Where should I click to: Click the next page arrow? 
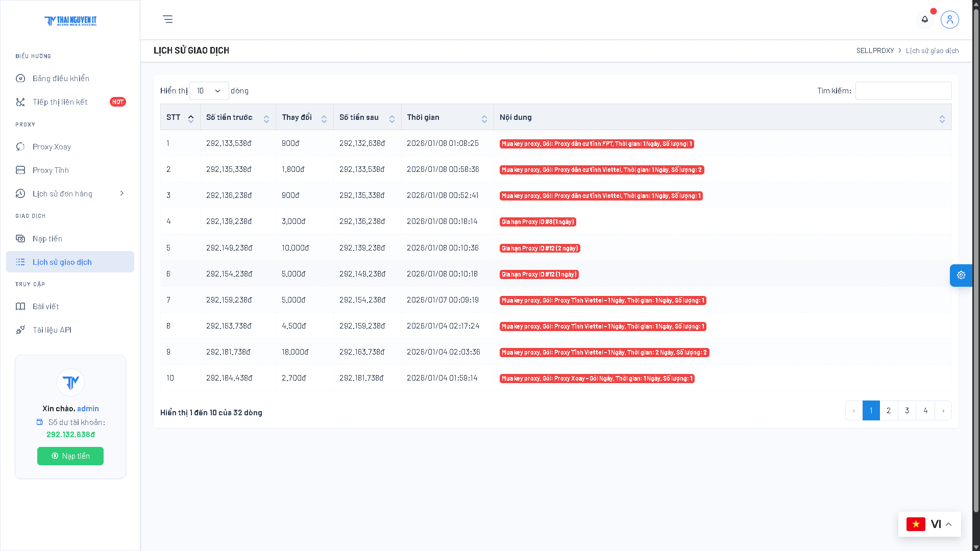943,410
